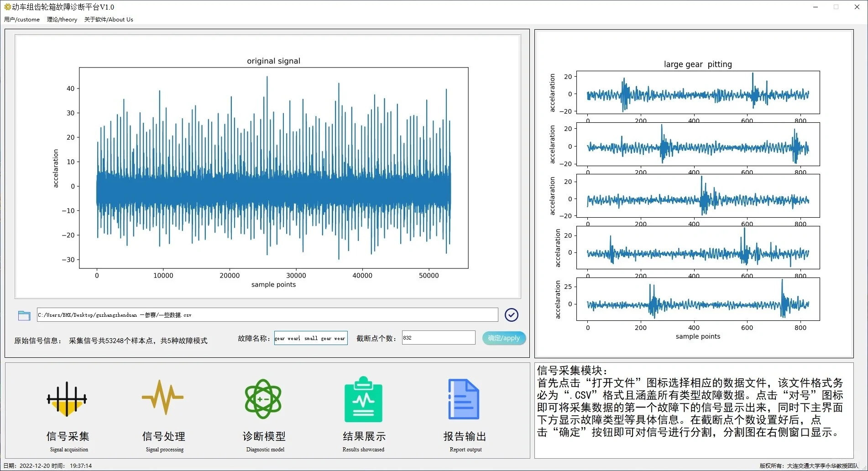Click the checkmark icon to load signal data
Screen dimensions: 868x471
coord(511,315)
